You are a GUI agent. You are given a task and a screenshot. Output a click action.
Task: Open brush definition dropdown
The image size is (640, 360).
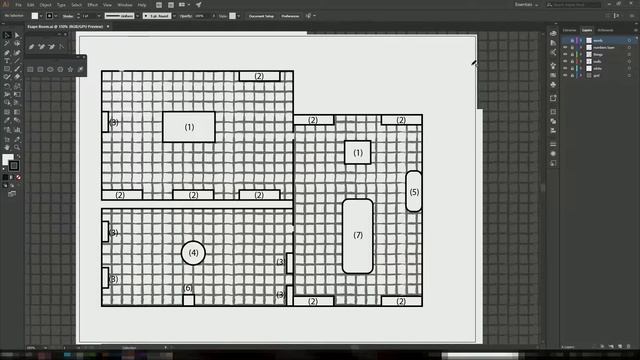pos(174,16)
